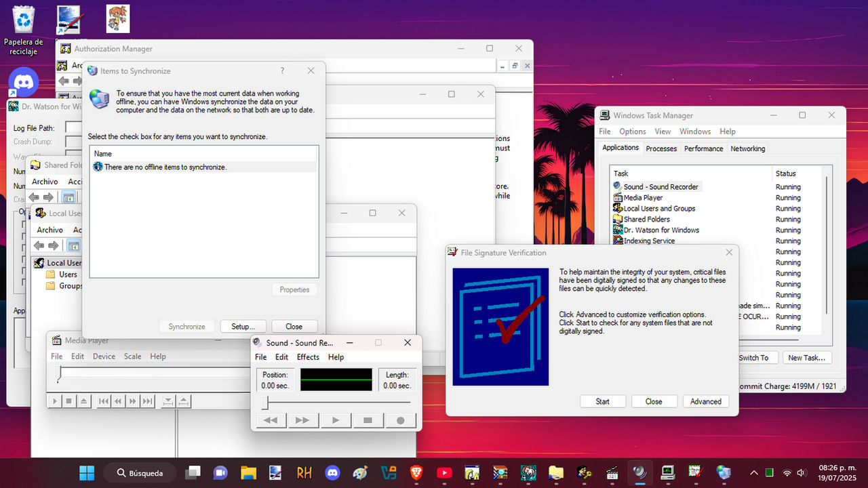The image size is (868, 488).
Task: Click the Brave browser taskbar icon
Action: tap(416, 472)
